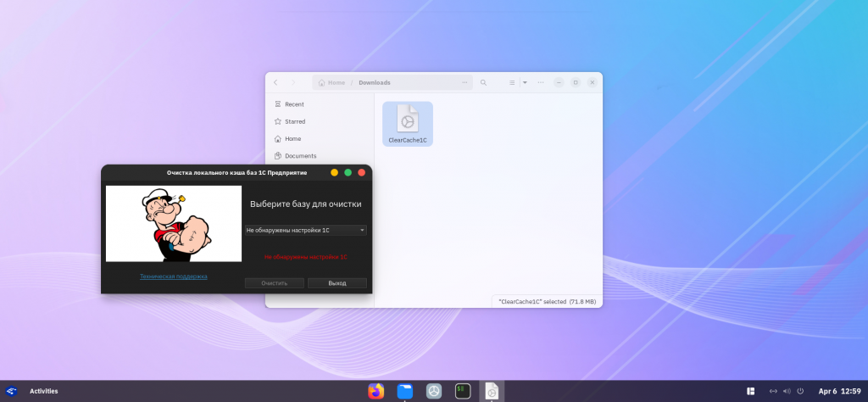Open search in the Files window
This screenshot has height=402, width=868.
483,82
